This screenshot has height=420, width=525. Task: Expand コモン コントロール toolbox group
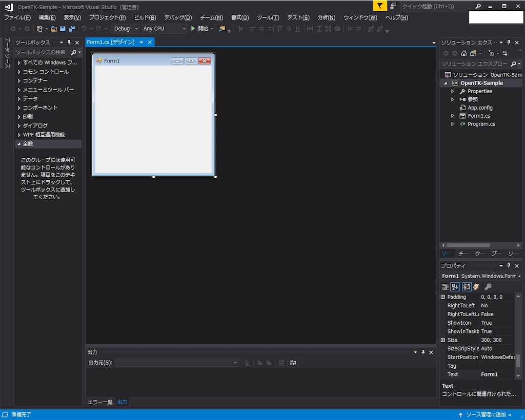point(19,72)
